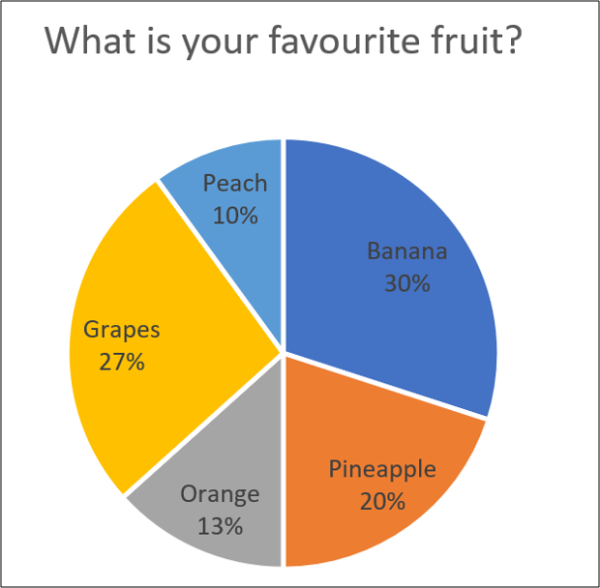The height and width of the screenshot is (588, 600).
Task: Select the "Orange" label text
Action: click(219, 493)
